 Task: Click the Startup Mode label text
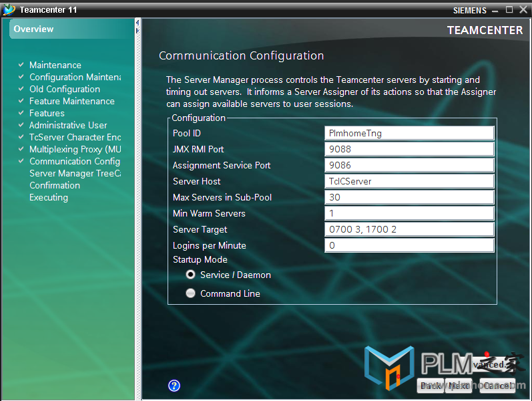(200, 259)
